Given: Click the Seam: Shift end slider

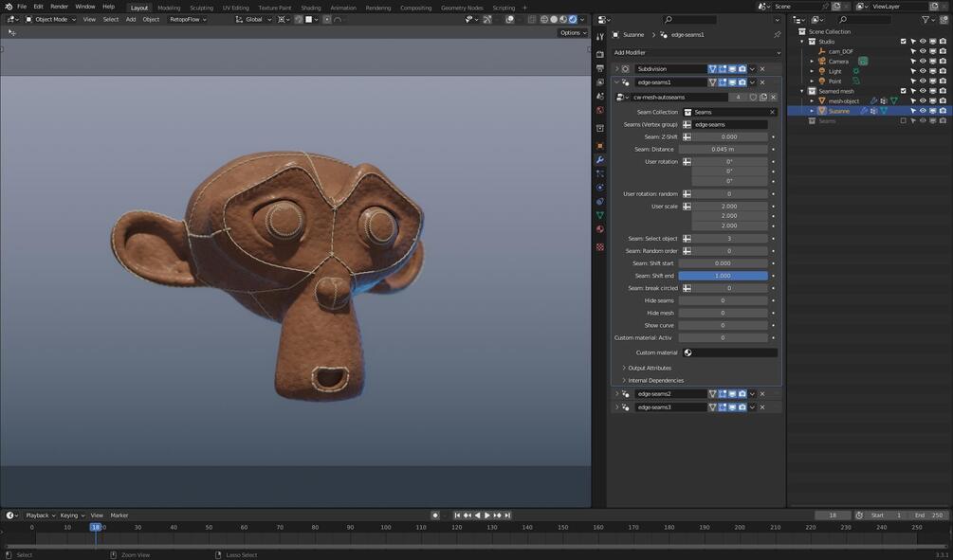Looking at the screenshot, I should pos(723,276).
